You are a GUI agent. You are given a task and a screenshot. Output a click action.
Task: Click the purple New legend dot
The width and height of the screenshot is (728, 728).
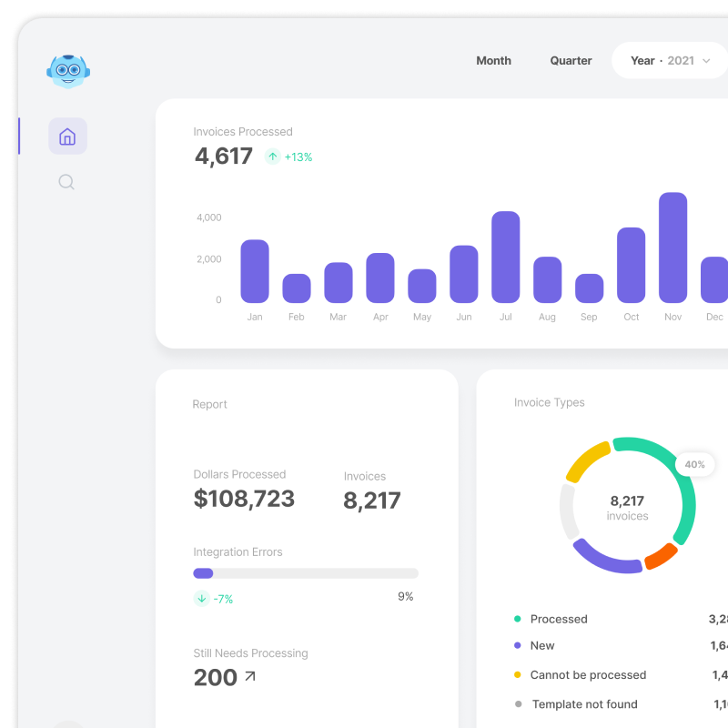pos(518,645)
